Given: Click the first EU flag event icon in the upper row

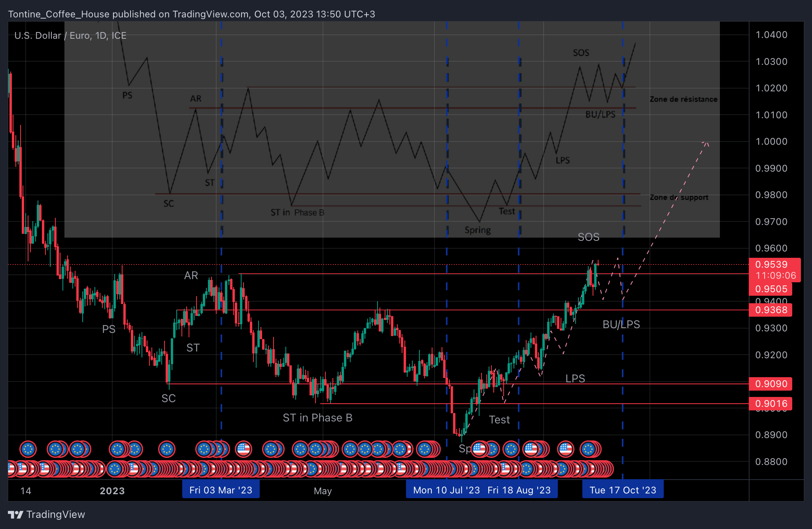Looking at the screenshot, I should (28, 449).
